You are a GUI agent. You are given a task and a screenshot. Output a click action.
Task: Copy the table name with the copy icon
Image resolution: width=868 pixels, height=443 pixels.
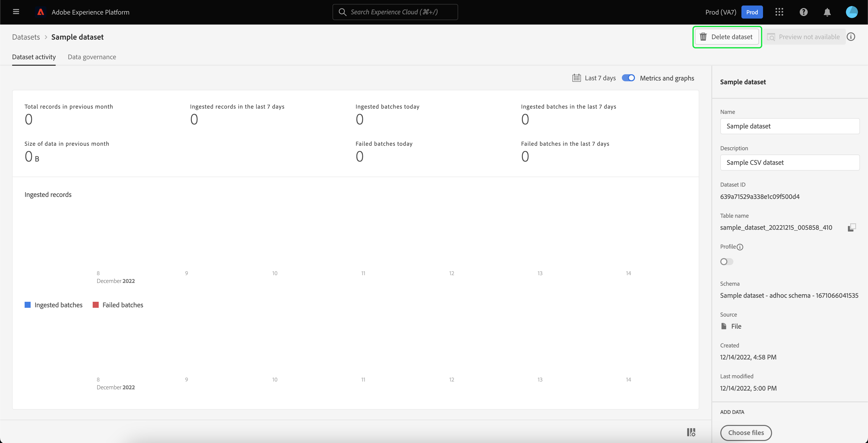pyautogui.click(x=851, y=228)
